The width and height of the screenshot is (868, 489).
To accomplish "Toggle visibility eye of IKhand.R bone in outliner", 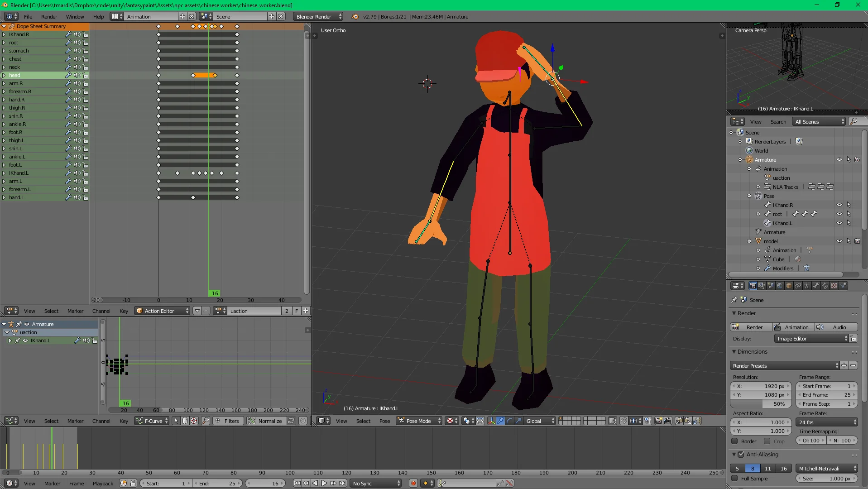I will click(839, 205).
